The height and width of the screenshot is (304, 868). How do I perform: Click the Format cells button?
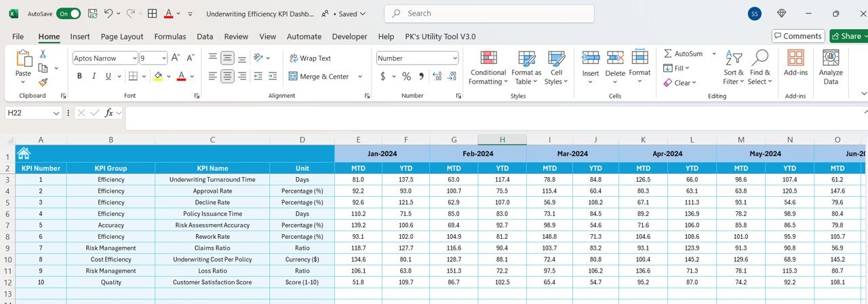coord(639,66)
